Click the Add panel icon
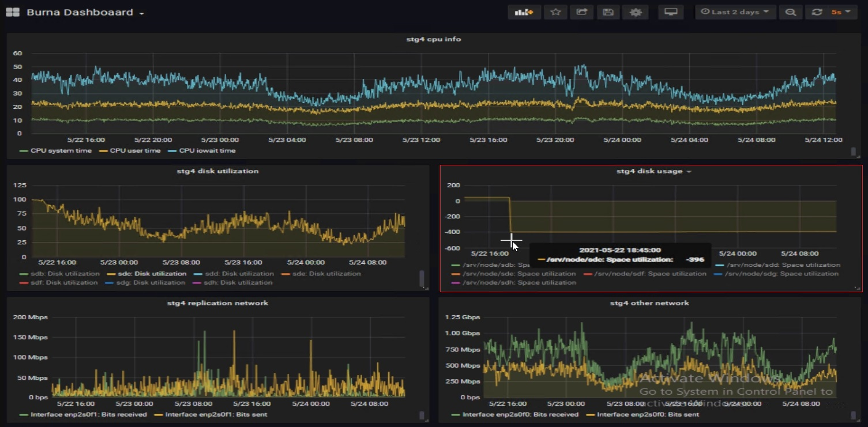 524,12
